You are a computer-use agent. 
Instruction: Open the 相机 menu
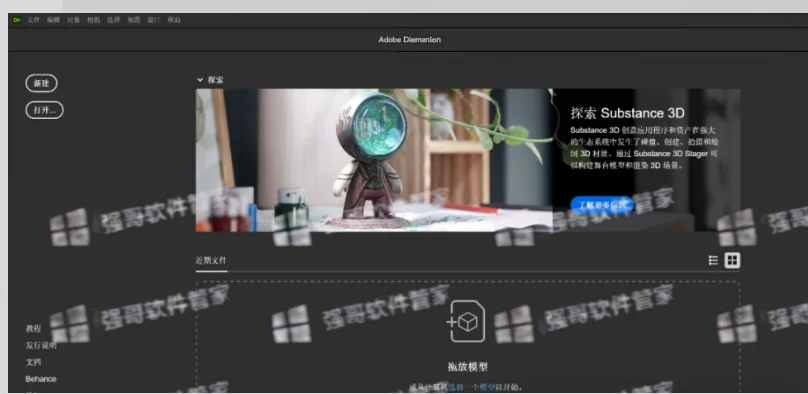pyautogui.click(x=93, y=20)
